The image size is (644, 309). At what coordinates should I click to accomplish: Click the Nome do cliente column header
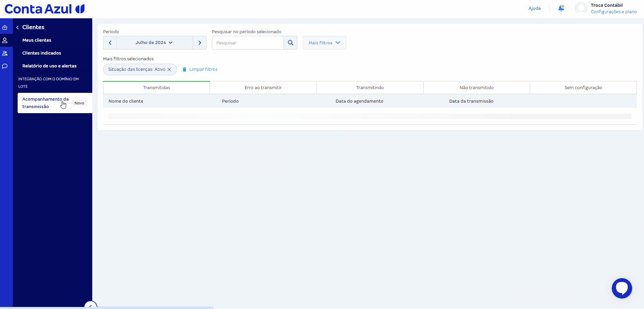[x=126, y=101]
